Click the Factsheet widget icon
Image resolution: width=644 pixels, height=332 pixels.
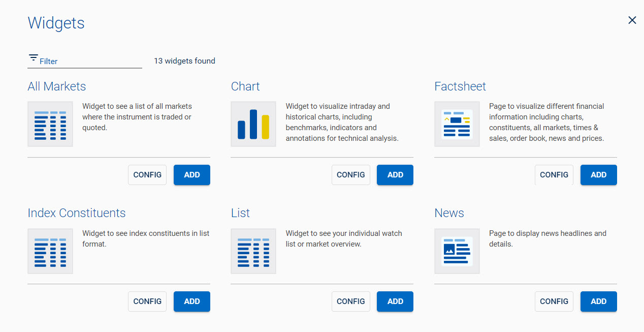coord(457,124)
